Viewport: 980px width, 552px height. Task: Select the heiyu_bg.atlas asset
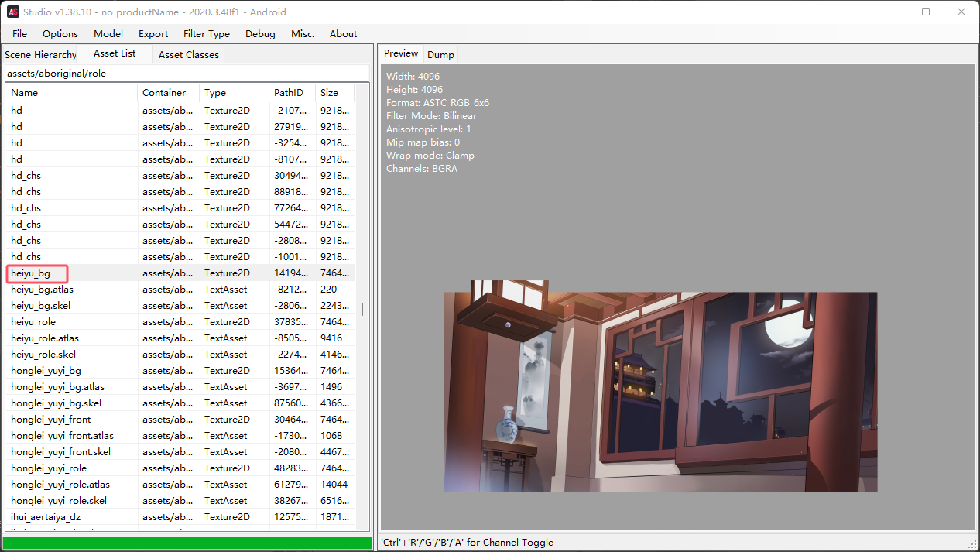[x=180, y=290]
